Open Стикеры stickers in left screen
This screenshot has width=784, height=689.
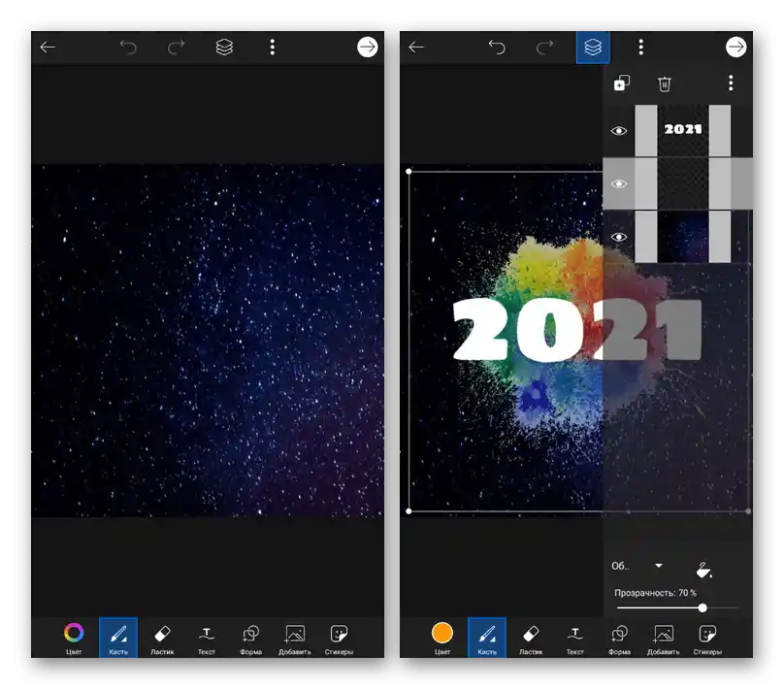(339, 638)
